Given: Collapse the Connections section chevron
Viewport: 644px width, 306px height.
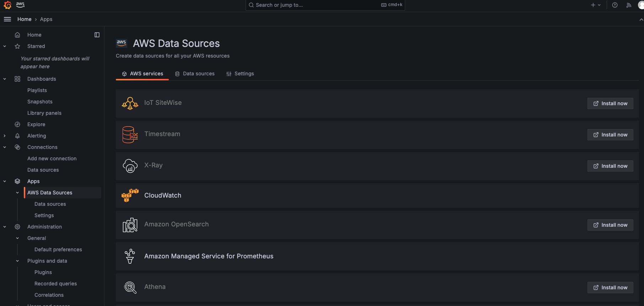Looking at the screenshot, I should (x=5, y=147).
